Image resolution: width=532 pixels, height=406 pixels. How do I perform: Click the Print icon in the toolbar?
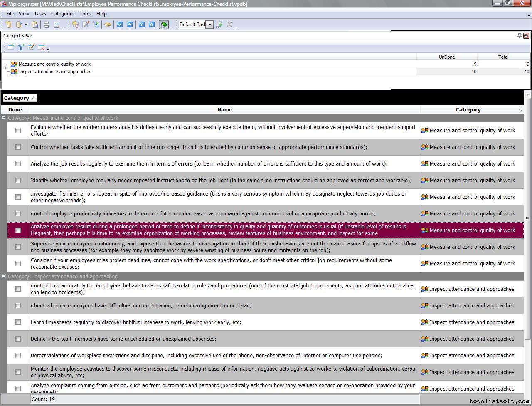point(47,25)
